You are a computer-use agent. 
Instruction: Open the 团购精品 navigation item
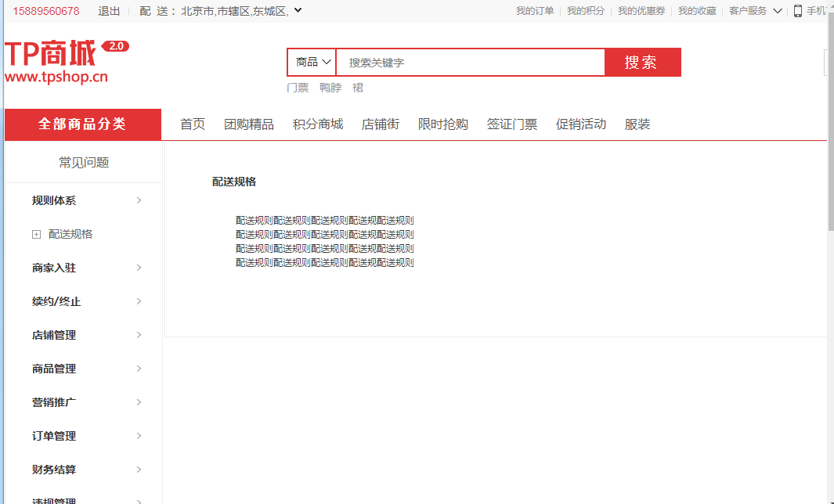pyautogui.click(x=249, y=124)
